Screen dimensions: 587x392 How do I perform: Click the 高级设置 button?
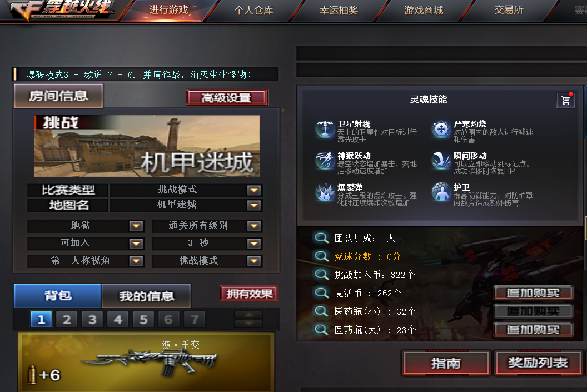tap(226, 98)
